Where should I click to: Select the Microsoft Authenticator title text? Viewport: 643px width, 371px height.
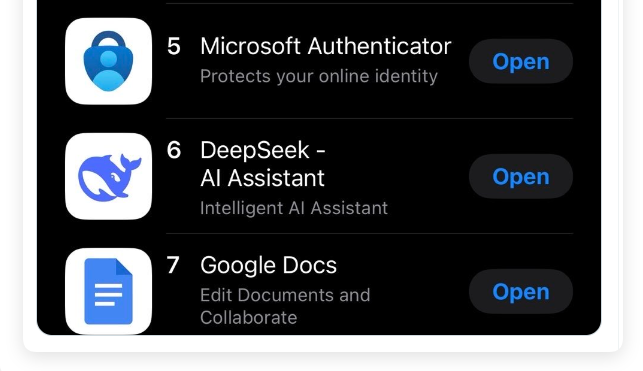pos(326,46)
